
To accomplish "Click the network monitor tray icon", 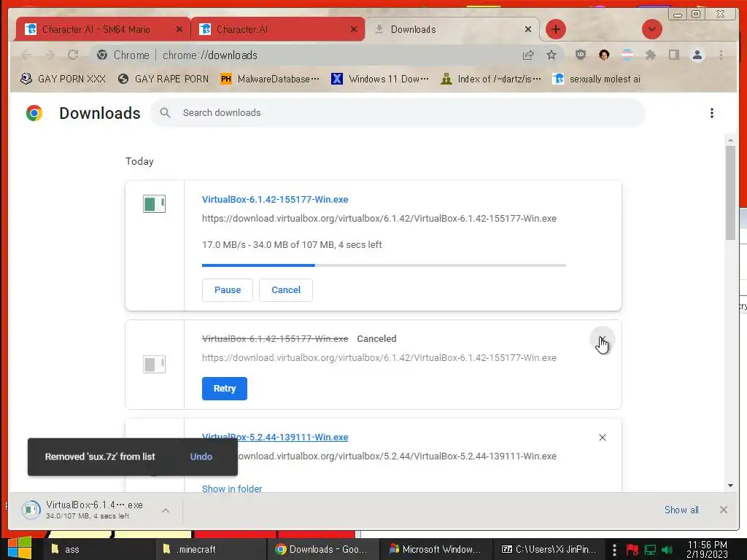I will 650,550.
